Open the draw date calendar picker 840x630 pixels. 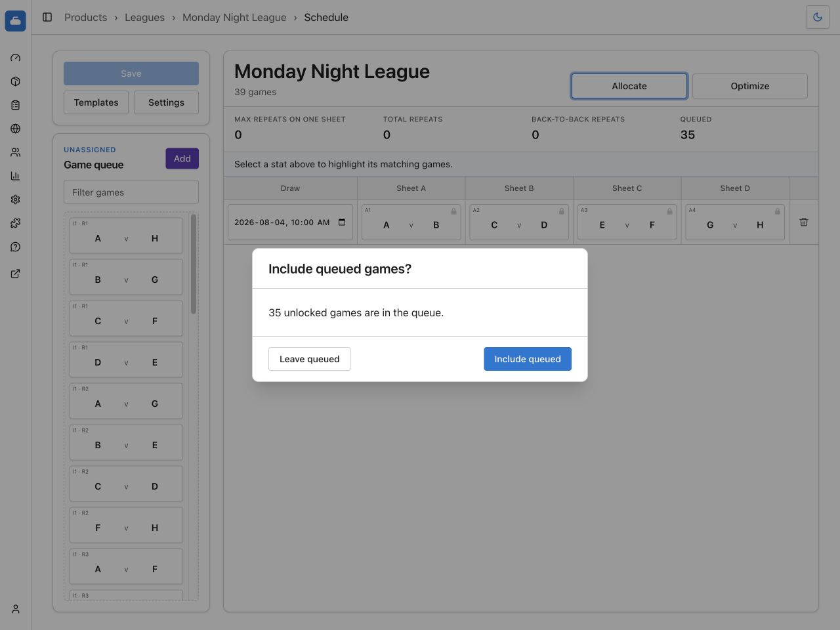(x=342, y=222)
